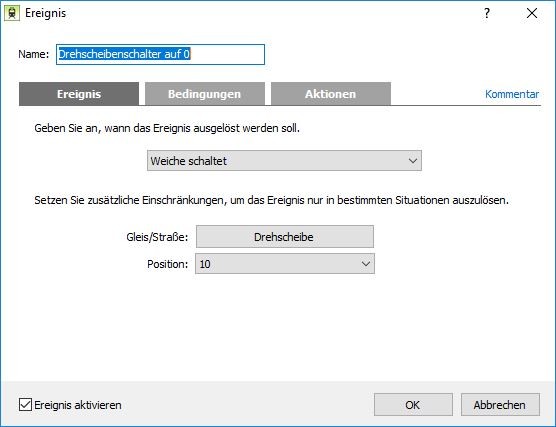Switch to the Ereignis tab

pyautogui.click(x=79, y=94)
